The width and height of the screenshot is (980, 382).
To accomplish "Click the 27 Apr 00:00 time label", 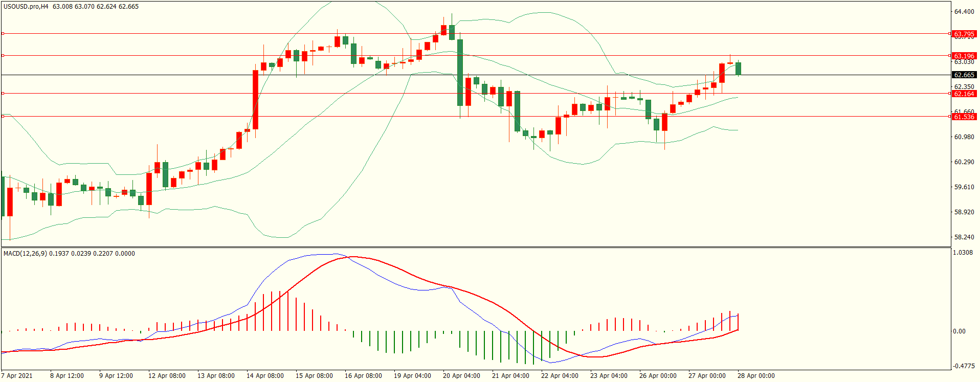I will (x=707, y=376).
